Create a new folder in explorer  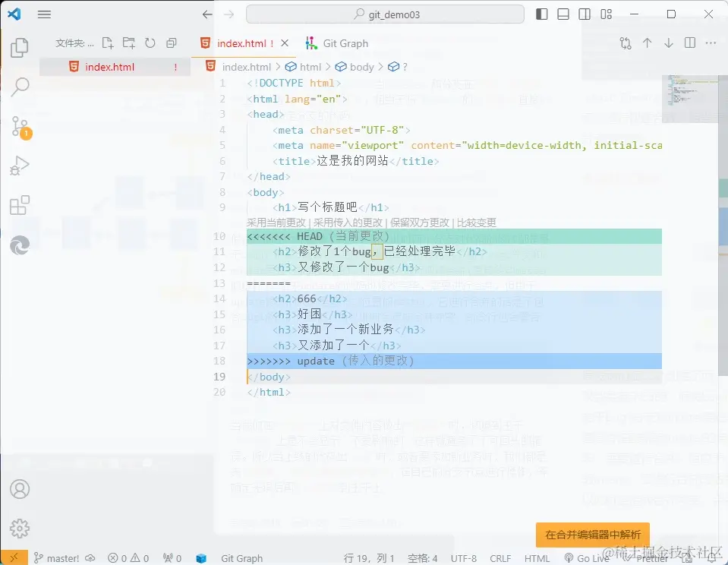coord(128,43)
